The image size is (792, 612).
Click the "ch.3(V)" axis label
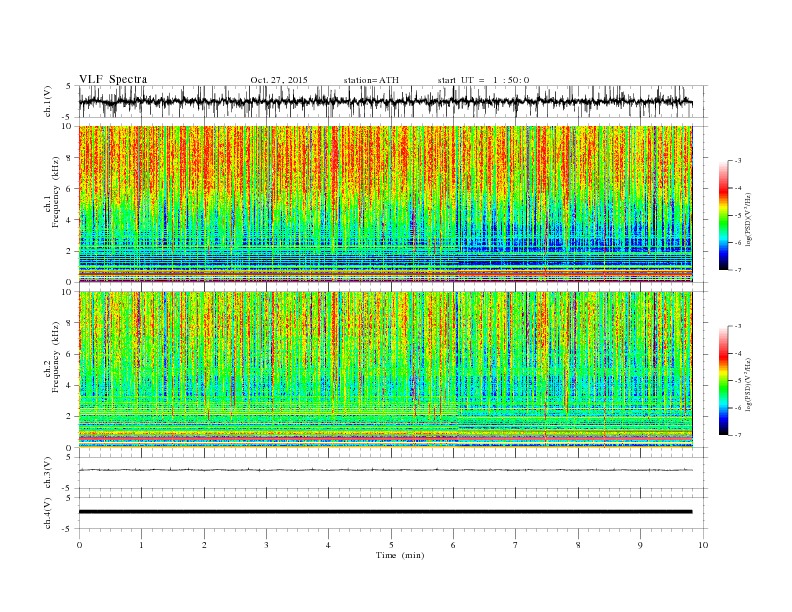[48, 473]
